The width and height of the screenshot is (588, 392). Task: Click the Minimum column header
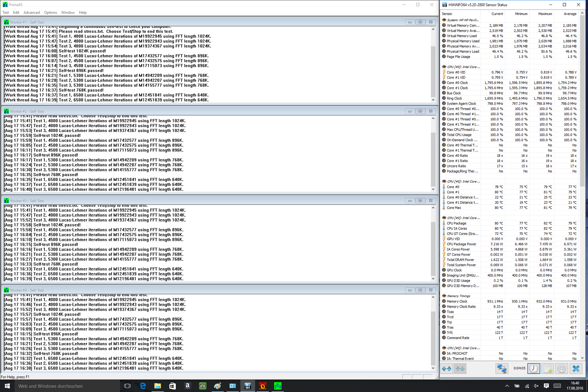coord(517,14)
